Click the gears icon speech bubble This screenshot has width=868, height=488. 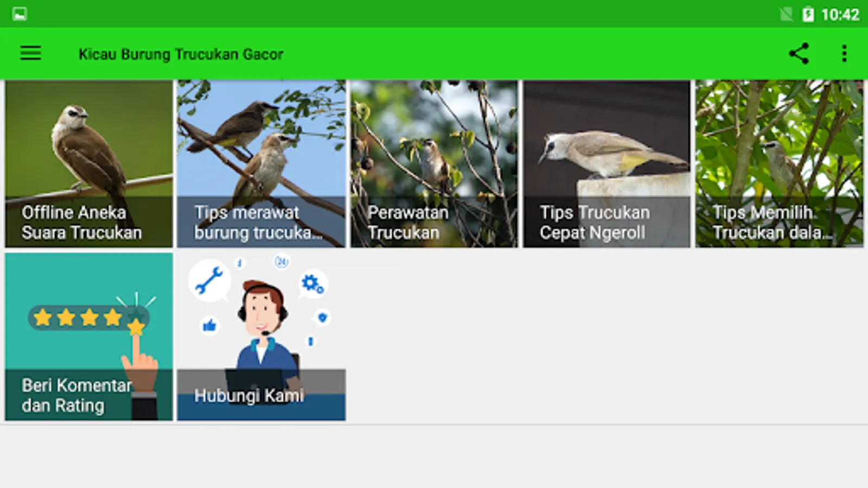pyautogui.click(x=312, y=284)
